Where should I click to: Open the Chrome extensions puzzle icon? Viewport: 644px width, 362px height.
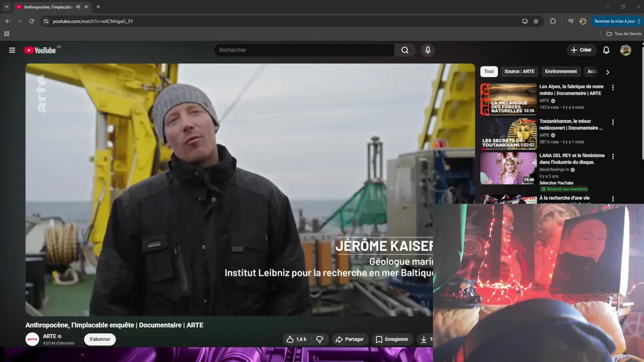click(553, 21)
